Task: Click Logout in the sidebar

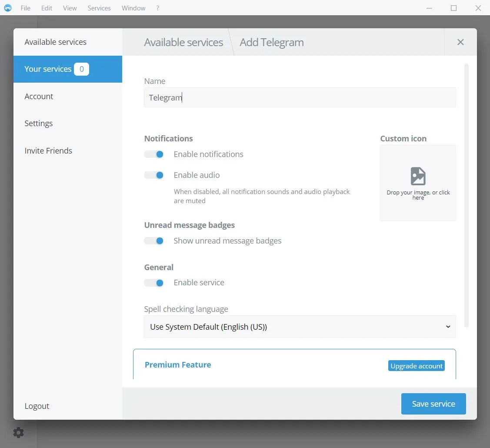Action: pyautogui.click(x=37, y=406)
